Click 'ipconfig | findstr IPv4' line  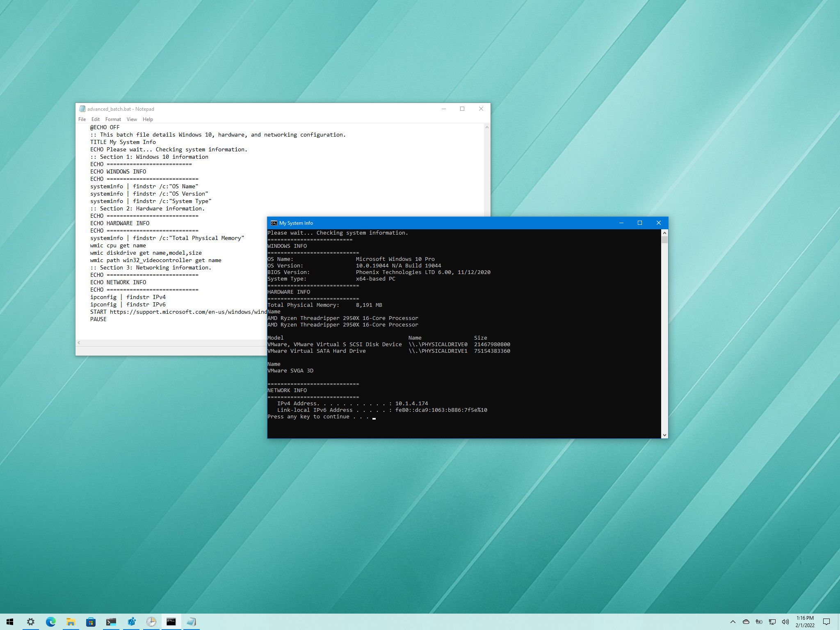tap(128, 297)
